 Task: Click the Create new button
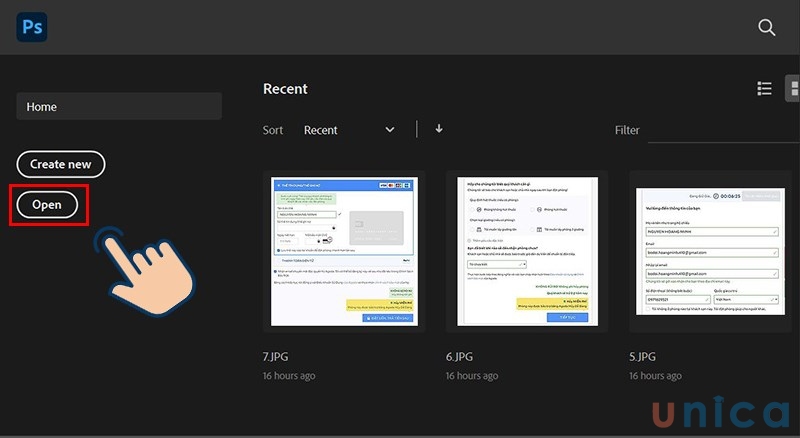point(61,164)
